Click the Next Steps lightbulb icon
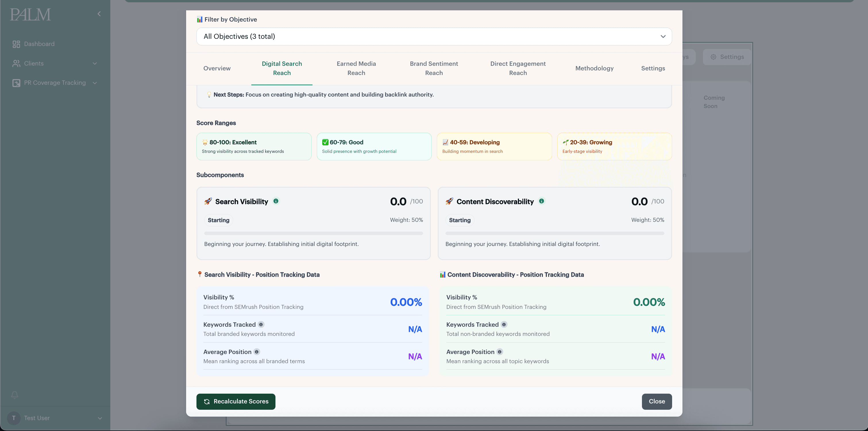The height and width of the screenshot is (431, 868). click(209, 94)
